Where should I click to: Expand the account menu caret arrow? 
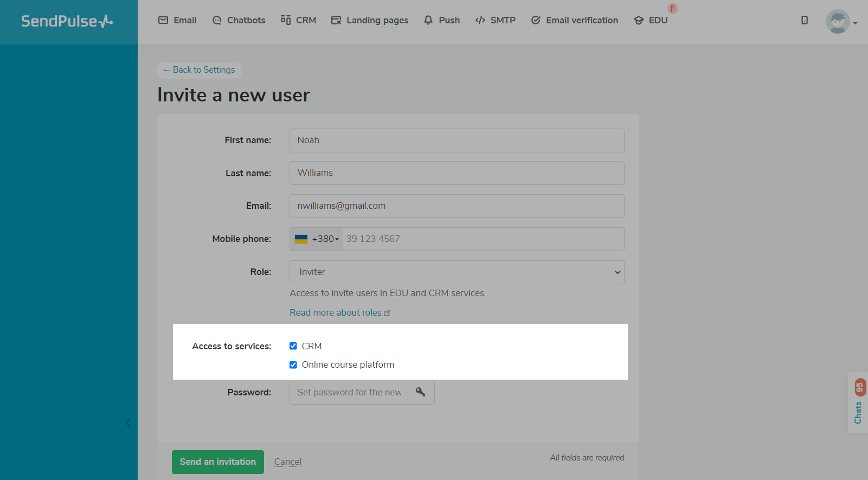[855, 23]
